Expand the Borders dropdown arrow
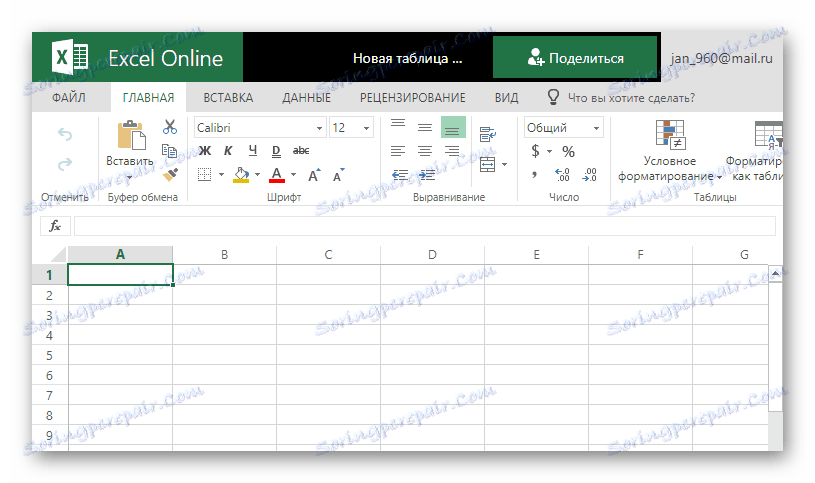 (221, 175)
